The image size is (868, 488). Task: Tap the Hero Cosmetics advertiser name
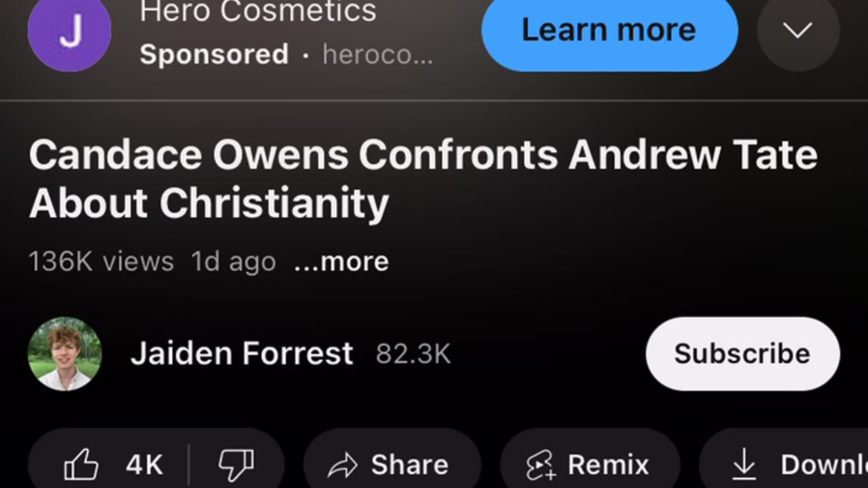pos(258,11)
